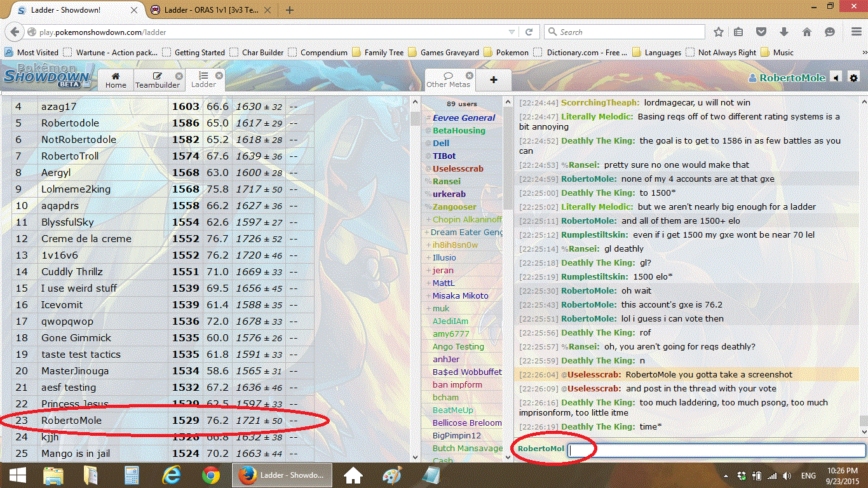Expand the Music bookmarks folder
This screenshot has width=868, height=488.
777,53
